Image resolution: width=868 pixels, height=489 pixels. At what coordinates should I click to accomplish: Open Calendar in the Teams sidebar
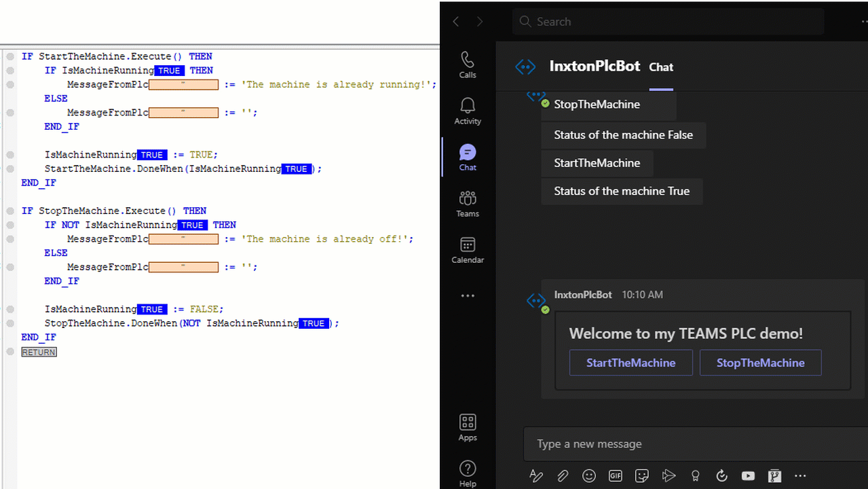coord(468,250)
